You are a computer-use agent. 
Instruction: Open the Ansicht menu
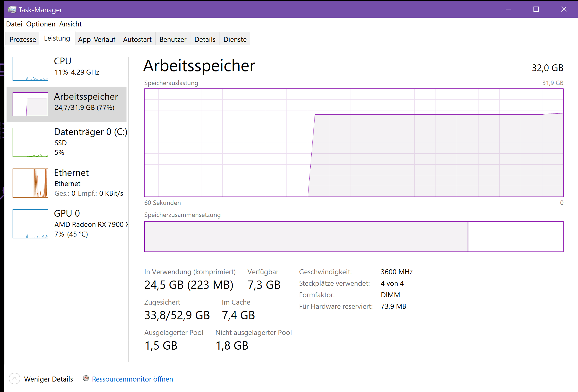pos(70,24)
